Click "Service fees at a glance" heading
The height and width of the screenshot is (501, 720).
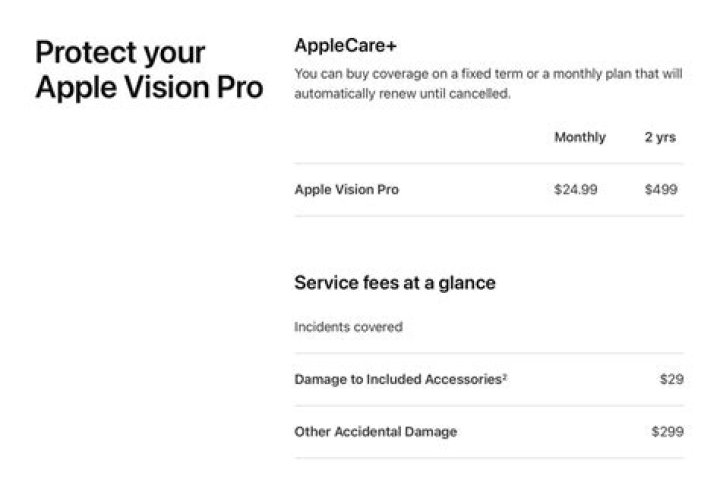[x=395, y=283]
